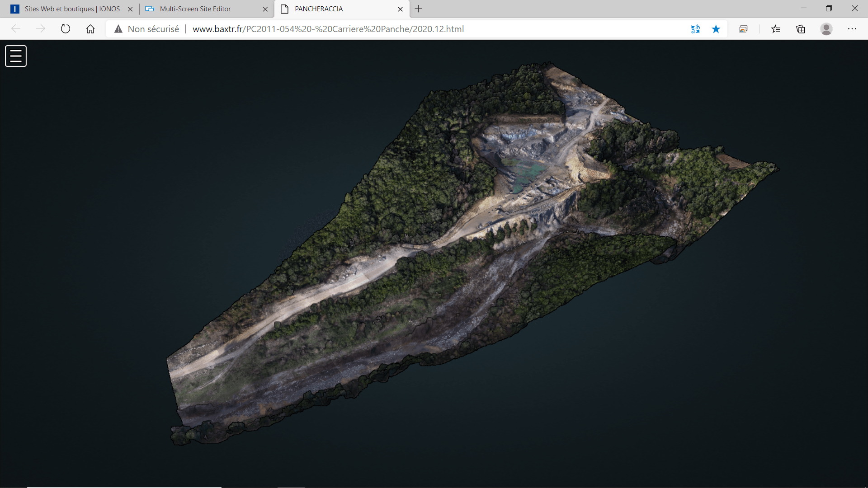Toggle the blue favorite star
The image size is (868, 488).
point(716,29)
